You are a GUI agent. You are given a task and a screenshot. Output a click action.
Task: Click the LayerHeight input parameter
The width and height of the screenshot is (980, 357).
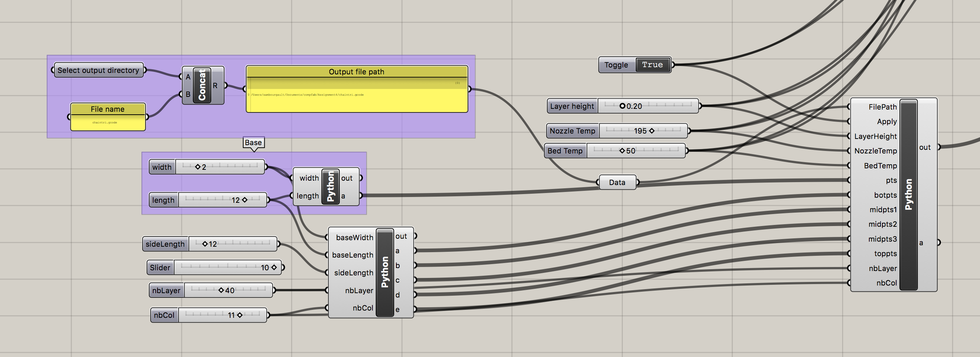click(875, 136)
